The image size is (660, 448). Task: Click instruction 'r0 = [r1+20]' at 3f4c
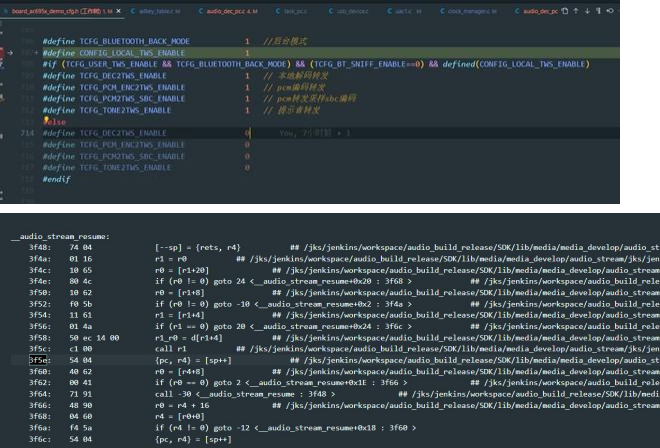[x=182, y=270]
